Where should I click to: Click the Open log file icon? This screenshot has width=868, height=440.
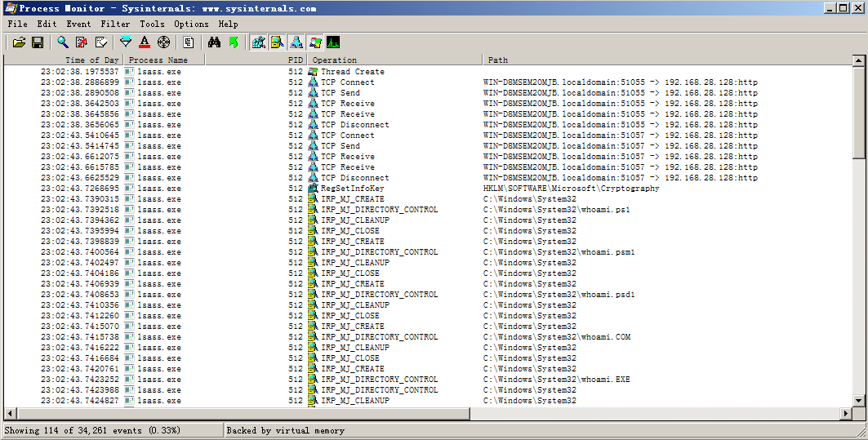point(19,42)
